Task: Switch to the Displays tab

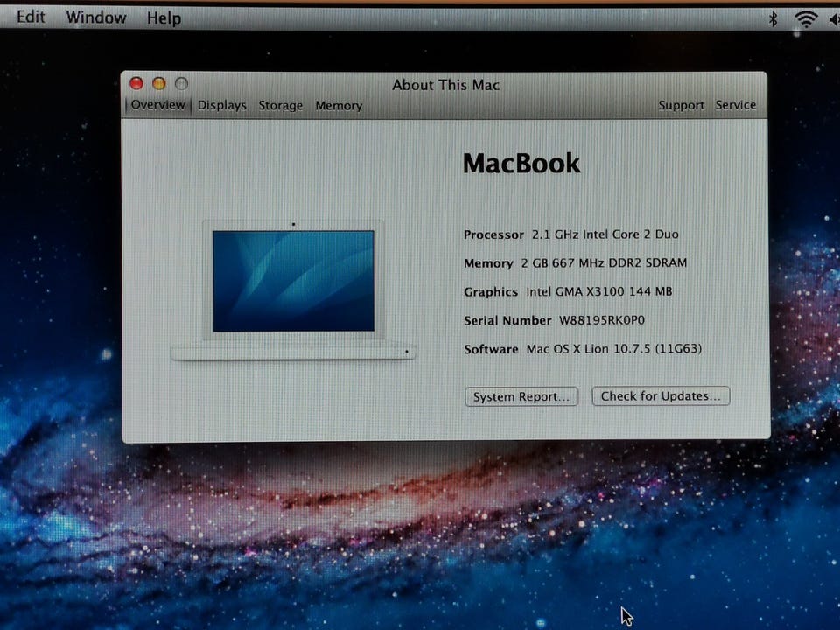Action: [x=221, y=105]
